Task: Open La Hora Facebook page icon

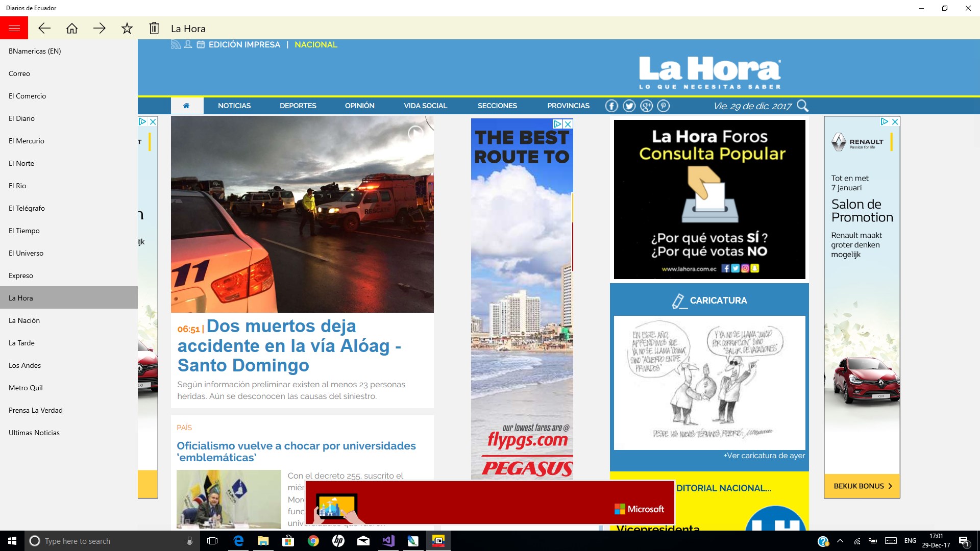Action: click(611, 106)
